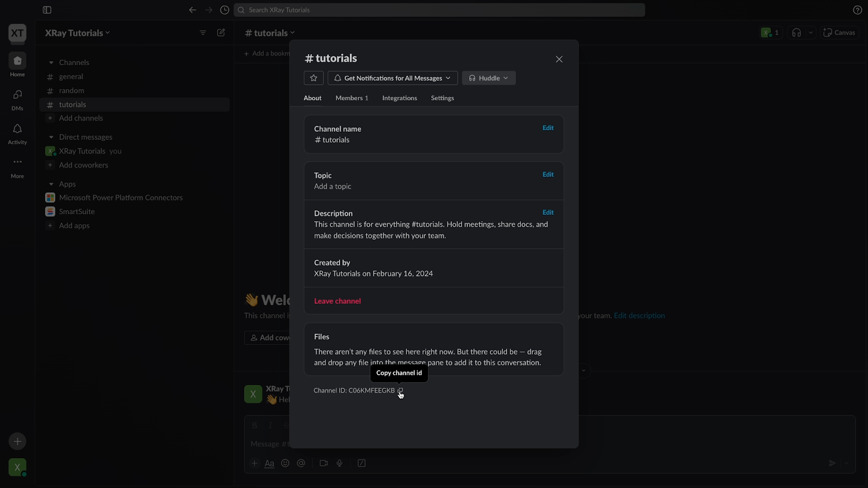The width and height of the screenshot is (868, 488).
Task: Collapse the Direct messages section
Action: pos(51,137)
